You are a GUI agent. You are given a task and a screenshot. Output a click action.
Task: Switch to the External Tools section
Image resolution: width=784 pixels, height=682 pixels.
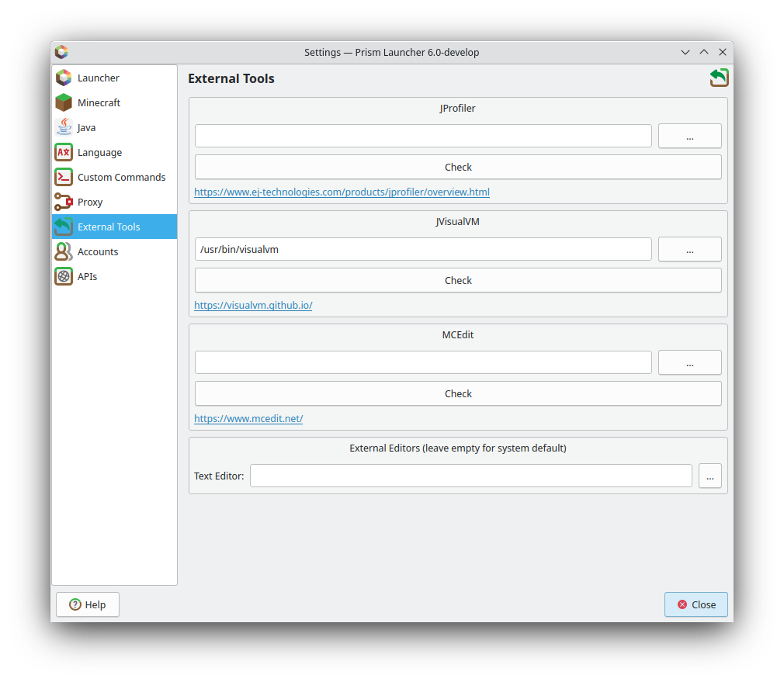[108, 227]
